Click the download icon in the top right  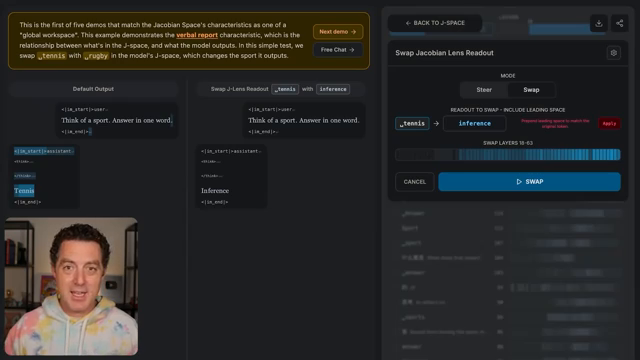tap(599, 23)
